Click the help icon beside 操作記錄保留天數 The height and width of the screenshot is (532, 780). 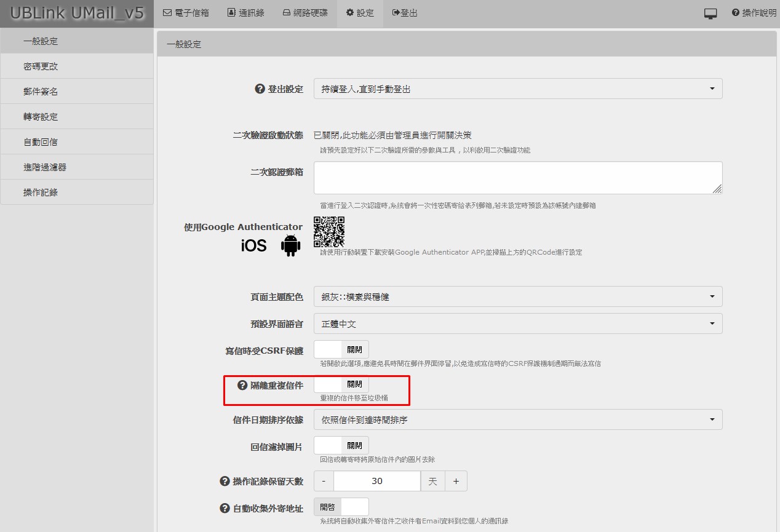point(225,482)
